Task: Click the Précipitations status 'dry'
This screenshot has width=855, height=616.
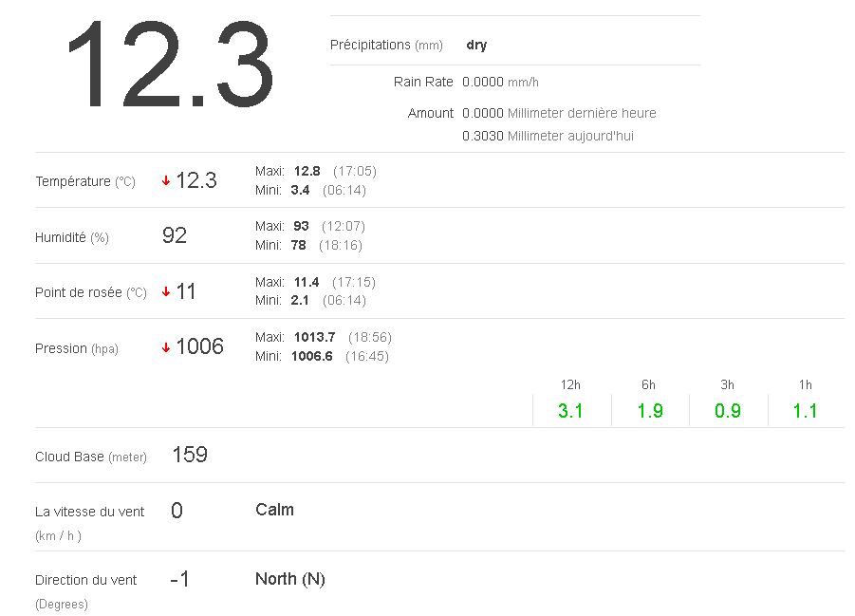Action: coord(476,45)
